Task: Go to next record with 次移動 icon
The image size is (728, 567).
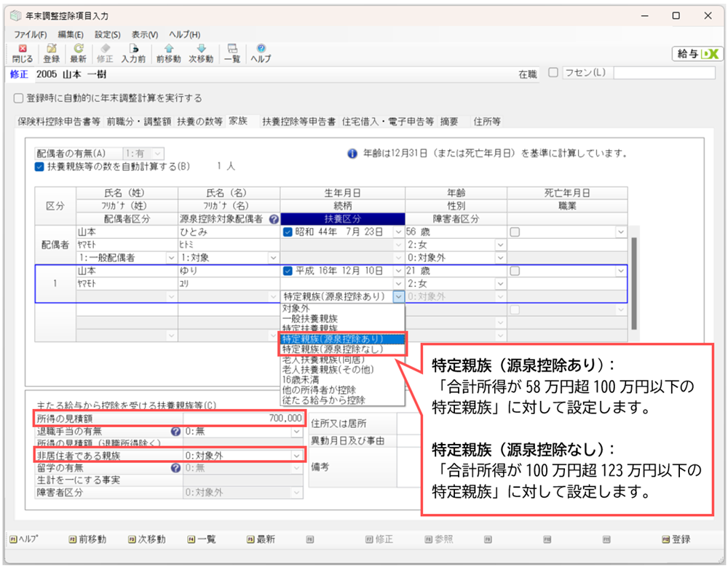Action: point(201,53)
